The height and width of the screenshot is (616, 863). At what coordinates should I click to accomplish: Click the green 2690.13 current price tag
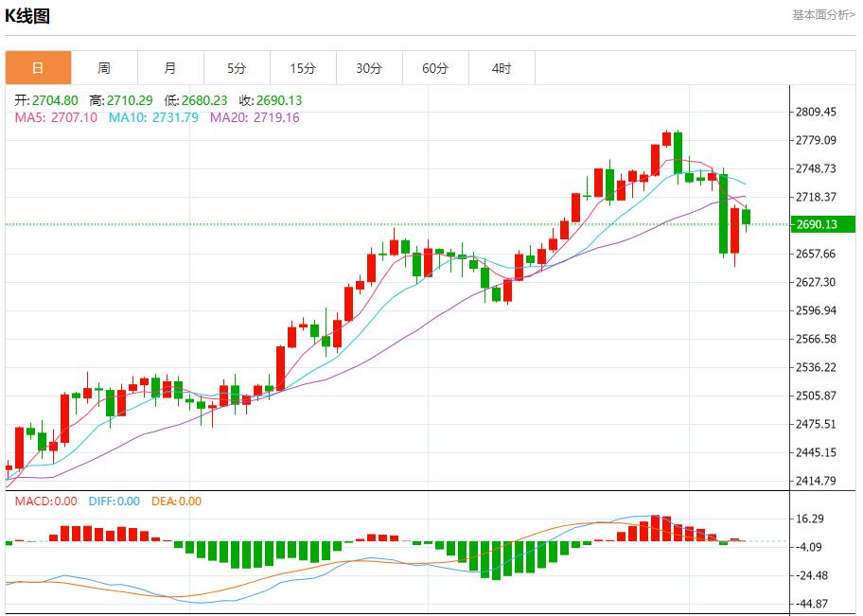pos(825,224)
